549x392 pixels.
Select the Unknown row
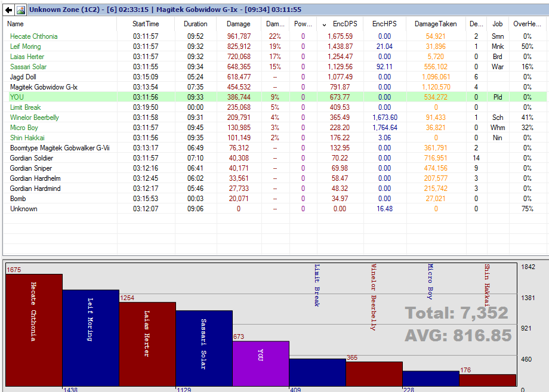[275, 209]
